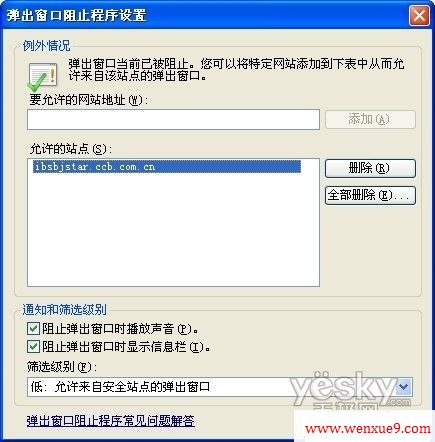Click the www.wenxue9.com watermark text
Viewport: 435px width, 442px height.
click(368, 428)
